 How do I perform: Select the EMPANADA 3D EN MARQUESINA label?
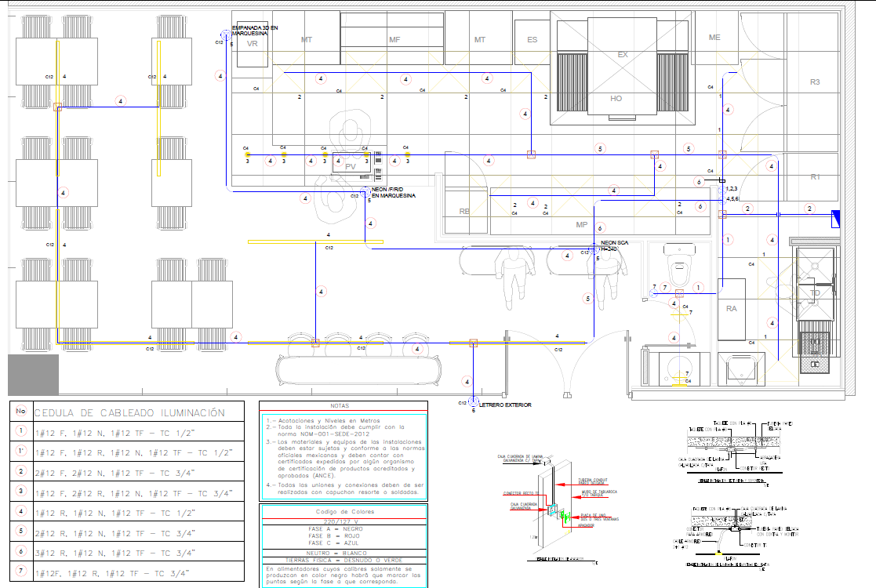coord(250,31)
